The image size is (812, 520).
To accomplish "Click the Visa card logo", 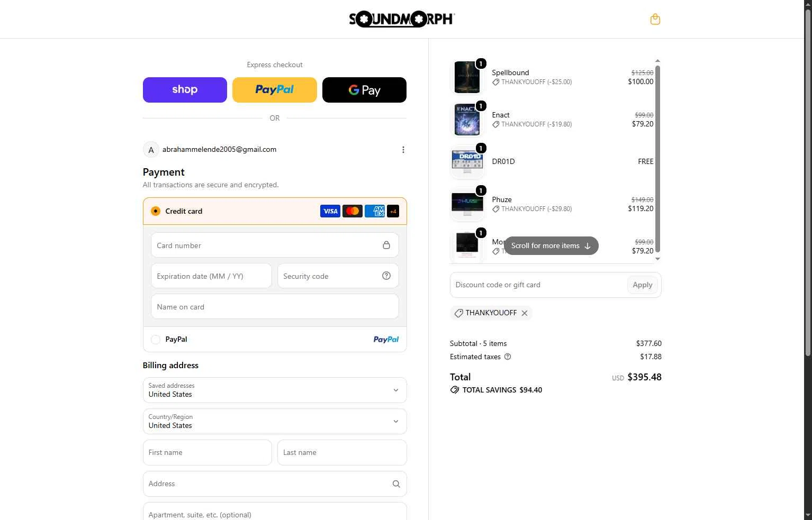I will [330, 211].
